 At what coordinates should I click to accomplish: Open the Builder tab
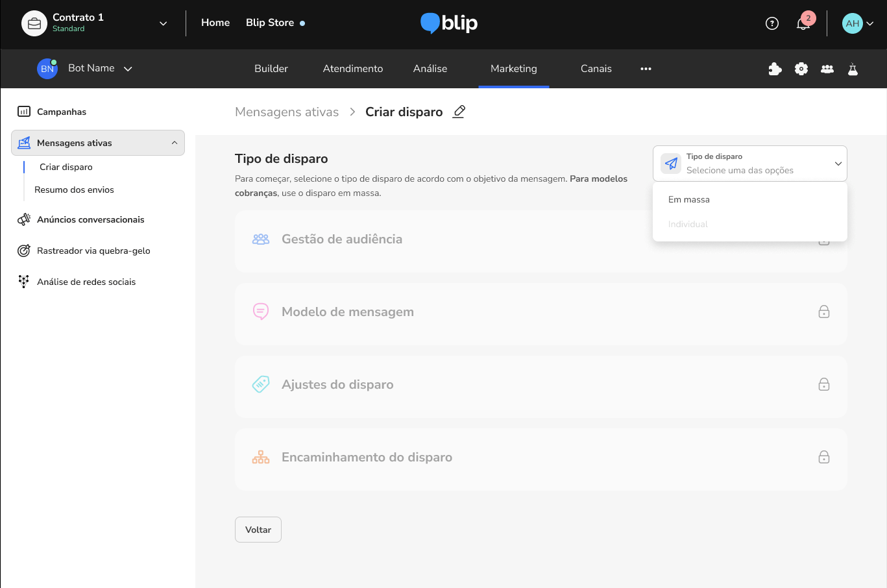tap(271, 69)
